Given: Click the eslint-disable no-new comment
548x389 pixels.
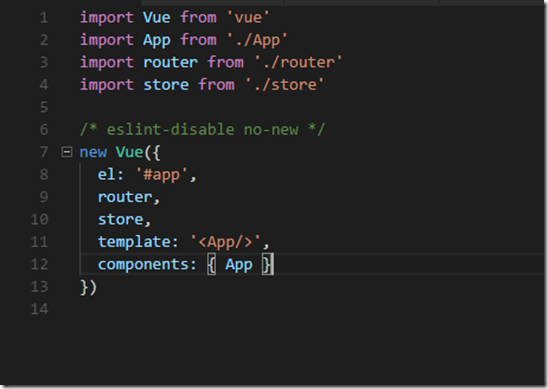Looking at the screenshot, I should pyautogui.click(x=203, y=130).
